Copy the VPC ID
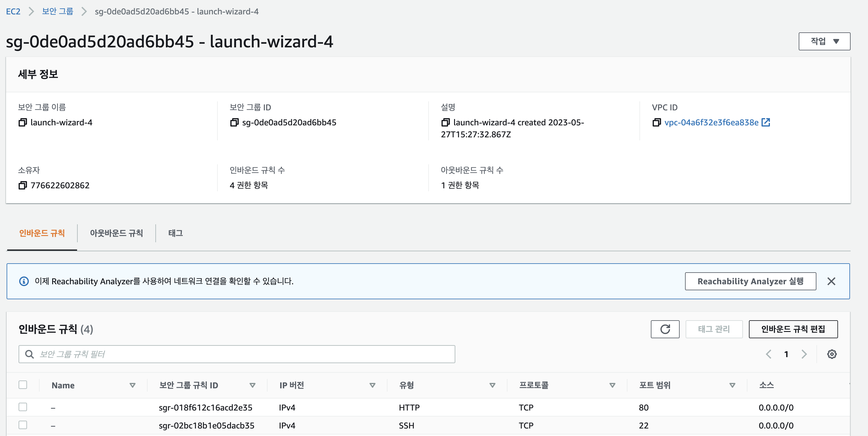 (657, 123)
